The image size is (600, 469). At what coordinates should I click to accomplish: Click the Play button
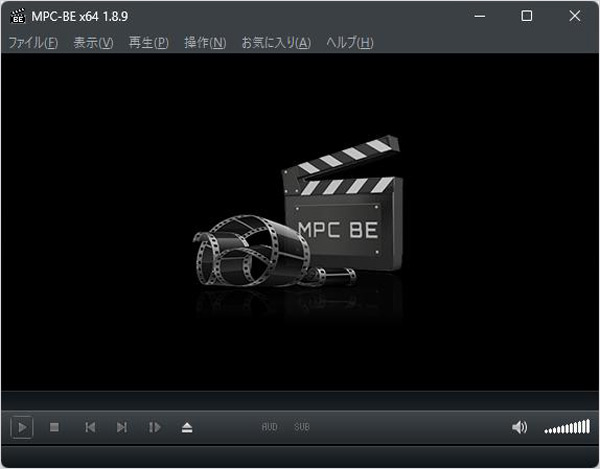[22, 427]
